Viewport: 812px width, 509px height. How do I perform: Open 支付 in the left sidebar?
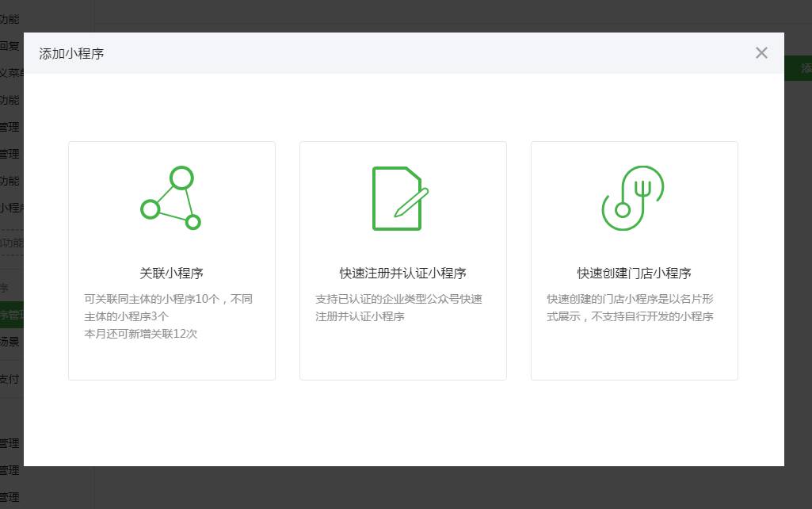(x=10, y=379)
